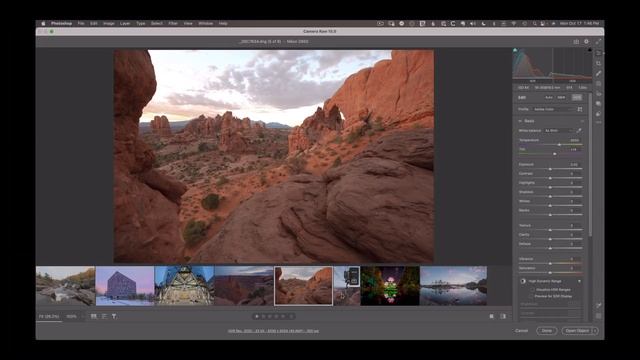Open Camera Raw preferences gear

coord(587,41)
